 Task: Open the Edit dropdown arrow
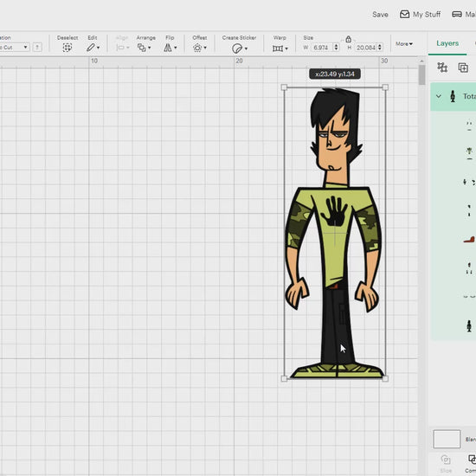[98, 48]
